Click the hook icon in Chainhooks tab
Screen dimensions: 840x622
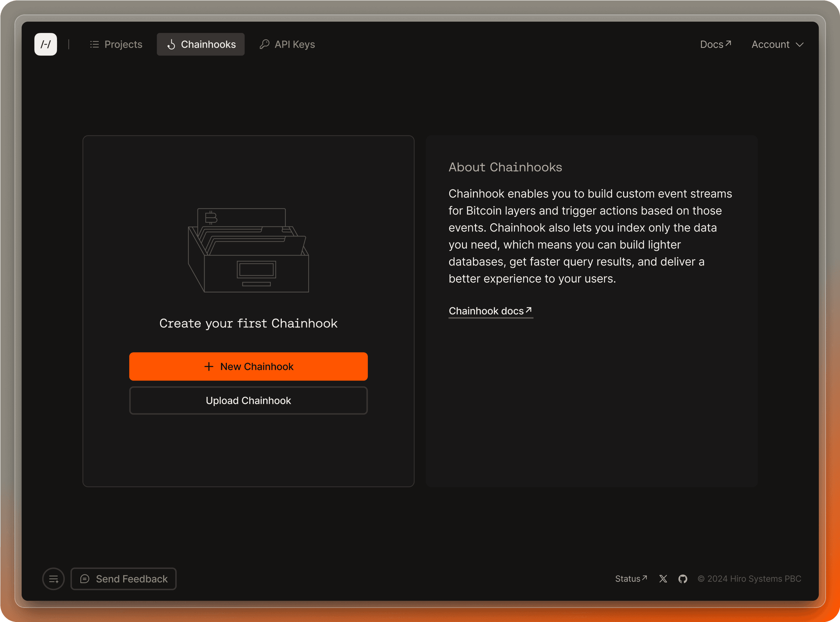click(171, 45)
